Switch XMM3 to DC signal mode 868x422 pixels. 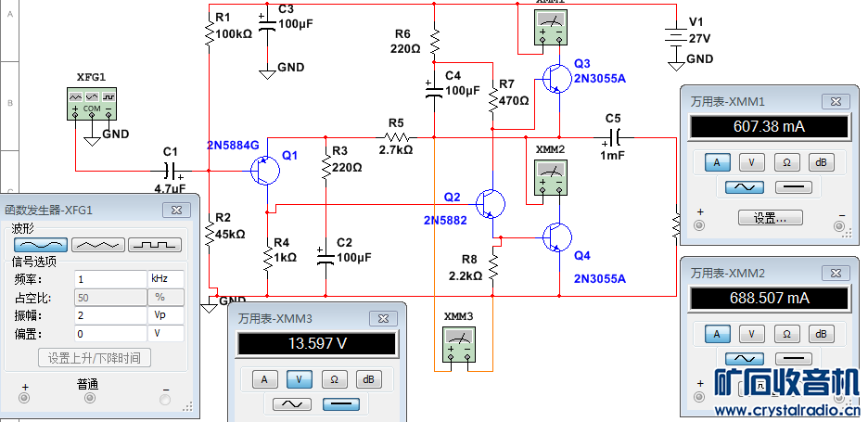pyautogui.click(x=341, y=404)
